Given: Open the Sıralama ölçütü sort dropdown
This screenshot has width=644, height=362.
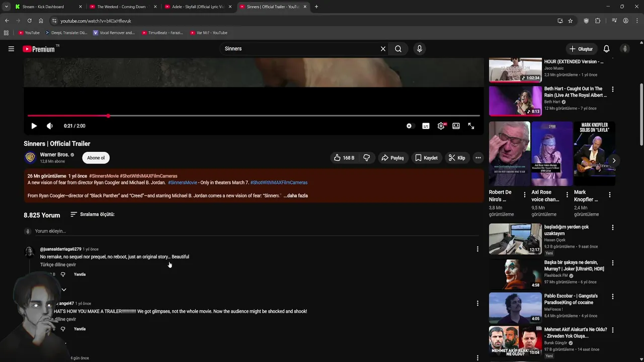Looking at the screenshot, I should [92, 214].
